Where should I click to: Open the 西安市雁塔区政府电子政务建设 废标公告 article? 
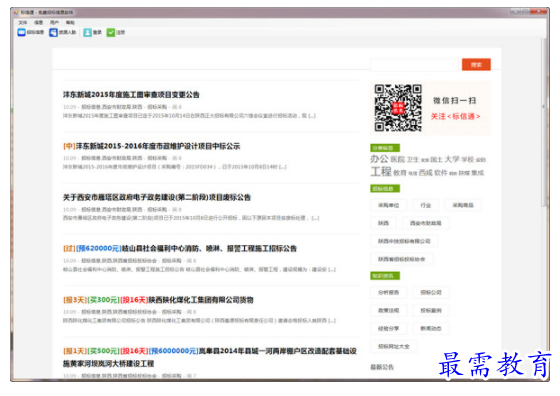pyautogui.click(x=157, y=197)
